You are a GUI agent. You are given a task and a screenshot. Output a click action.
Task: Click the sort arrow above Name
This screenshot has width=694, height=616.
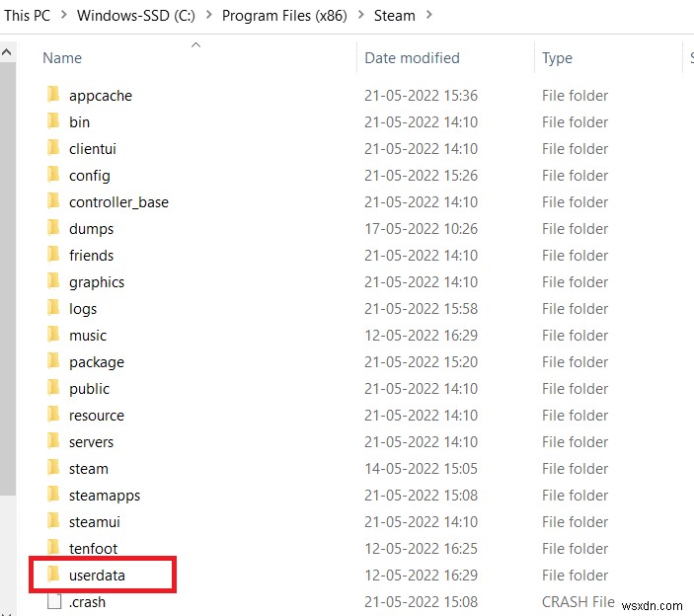click(195, 44)
